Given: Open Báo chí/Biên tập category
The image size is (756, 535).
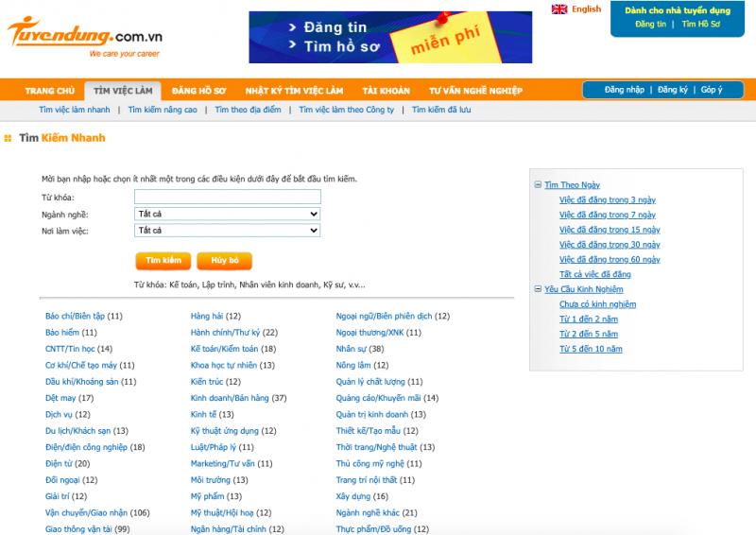Looking at the screenshot, I should coord(75,316).
